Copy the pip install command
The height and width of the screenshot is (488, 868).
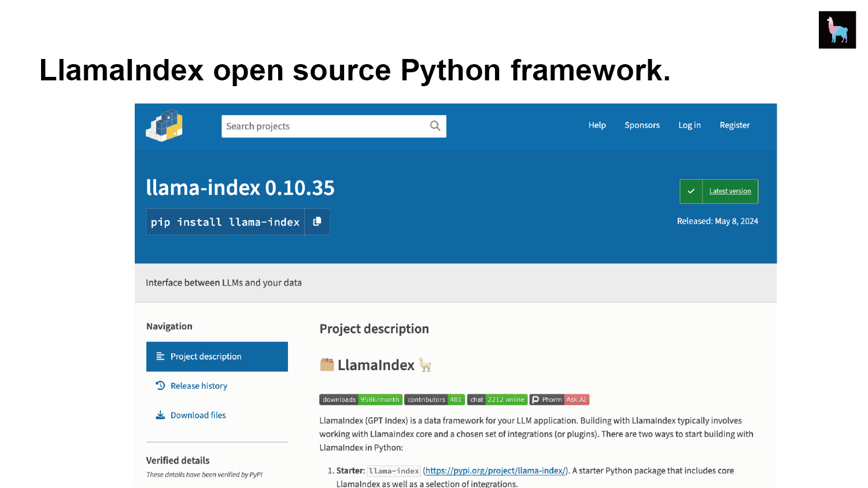point(317,222)
